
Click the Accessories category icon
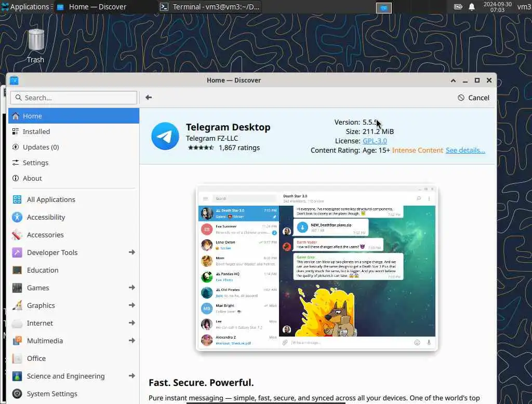coord(17,235)
